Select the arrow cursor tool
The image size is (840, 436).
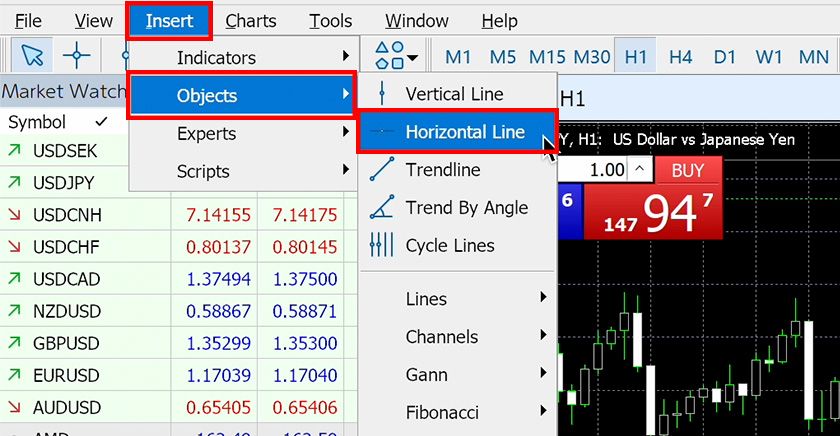[x=32, y=56]
